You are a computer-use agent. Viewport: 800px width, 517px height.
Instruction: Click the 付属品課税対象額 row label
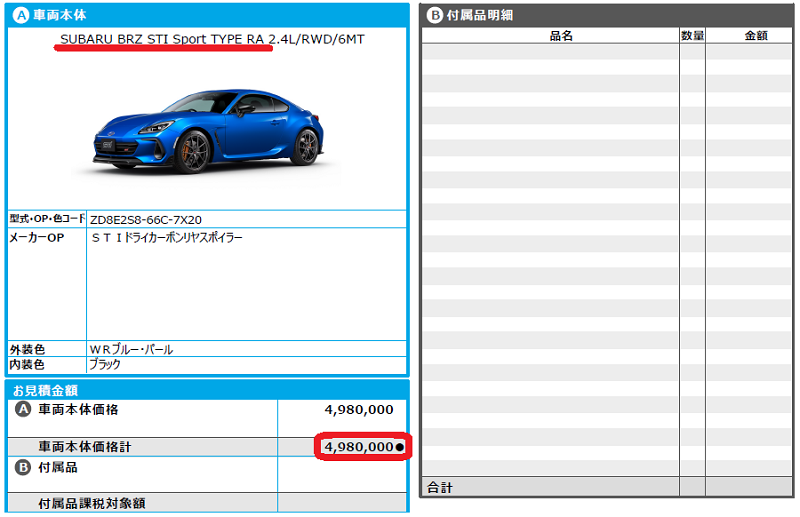coord(98,503)
